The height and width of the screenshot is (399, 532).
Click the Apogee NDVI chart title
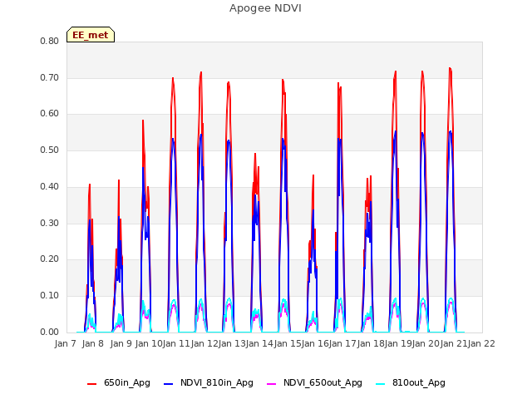[265, 8]
